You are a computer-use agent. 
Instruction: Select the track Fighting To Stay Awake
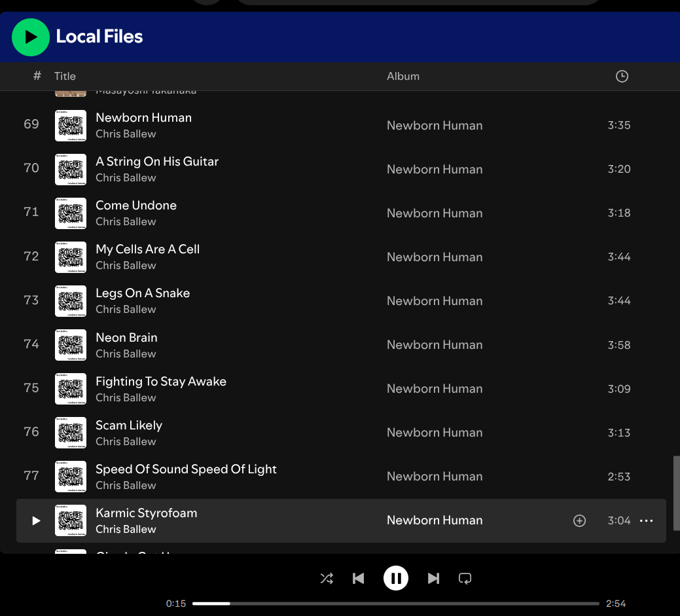161,381
